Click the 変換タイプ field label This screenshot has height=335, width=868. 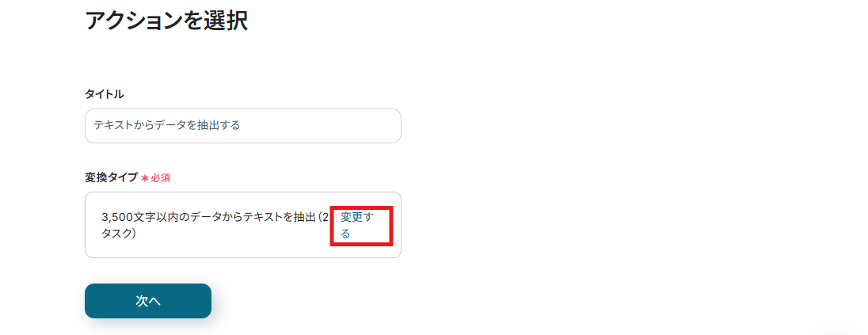coord(111,177)
